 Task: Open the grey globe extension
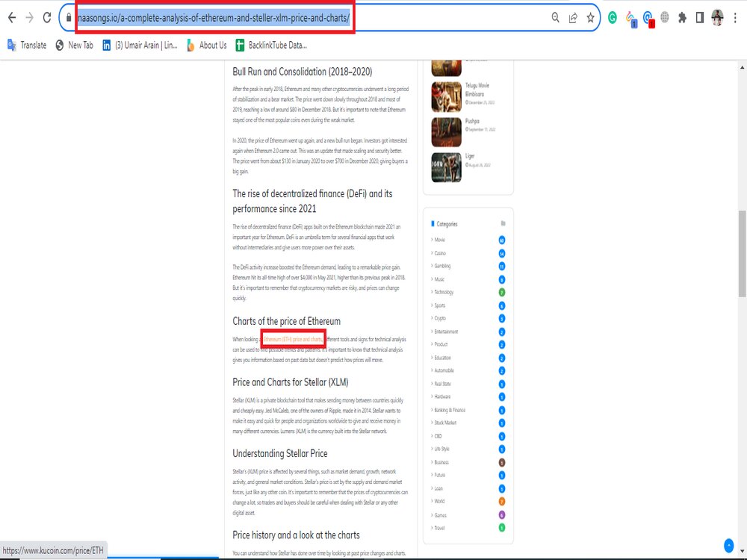click(x=665, y=18)
